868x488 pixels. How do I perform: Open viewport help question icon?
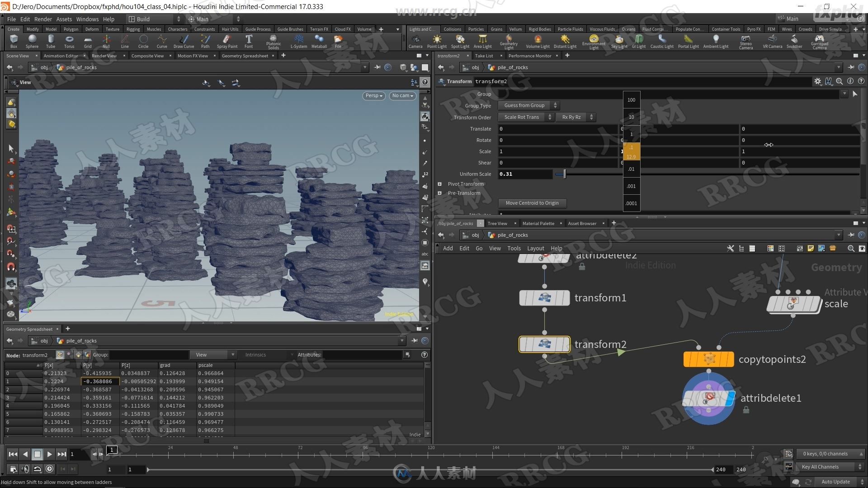pos(425,82)
